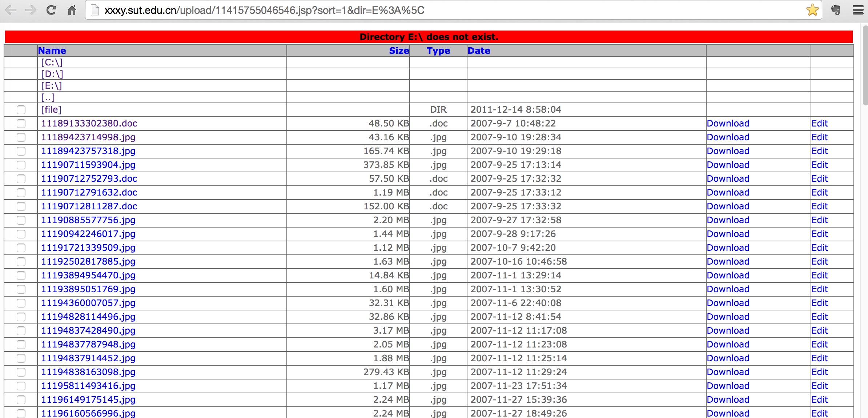Open the [file] directory
The height and width of the screenshot is (418, 868).
coord(51,109)
